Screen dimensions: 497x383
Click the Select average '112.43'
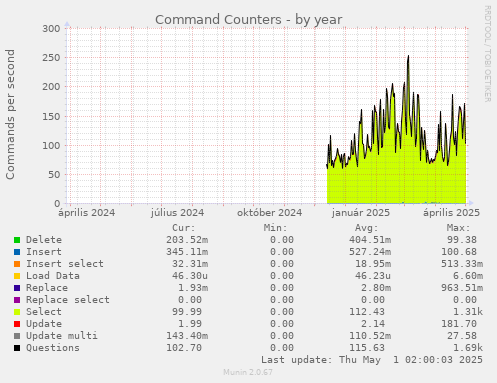pyautogui.click(x=367, y=312)
